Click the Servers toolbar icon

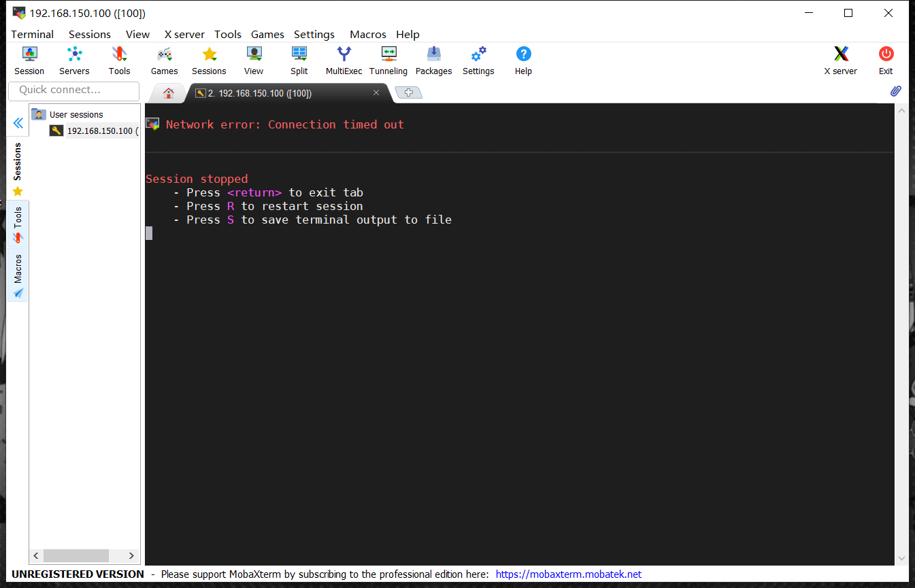point(74,60)
